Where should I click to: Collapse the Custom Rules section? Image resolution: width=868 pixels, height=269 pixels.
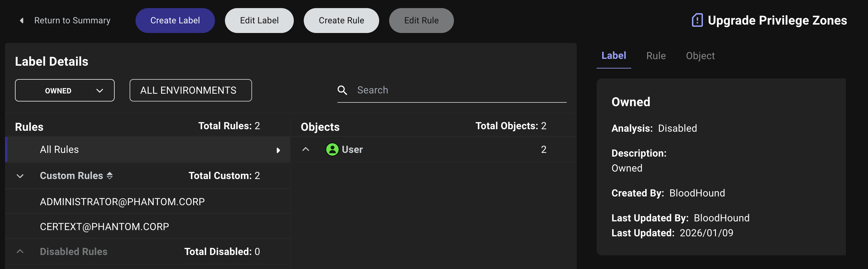pos(20,176)
